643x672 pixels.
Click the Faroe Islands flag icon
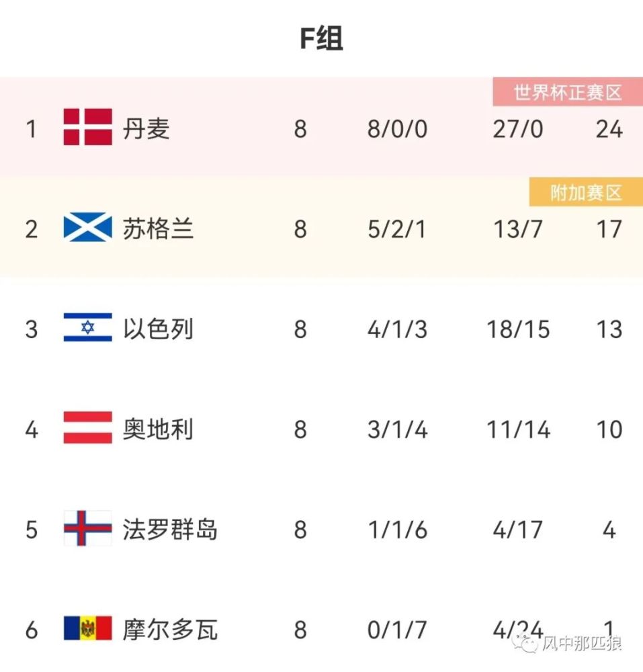(87, 530)
